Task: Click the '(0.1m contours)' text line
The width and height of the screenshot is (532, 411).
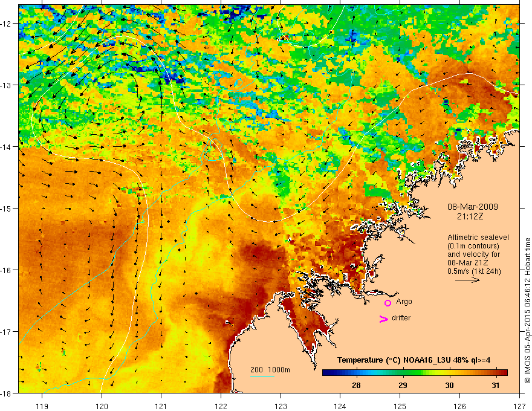Action: click(x=473, y=246)
